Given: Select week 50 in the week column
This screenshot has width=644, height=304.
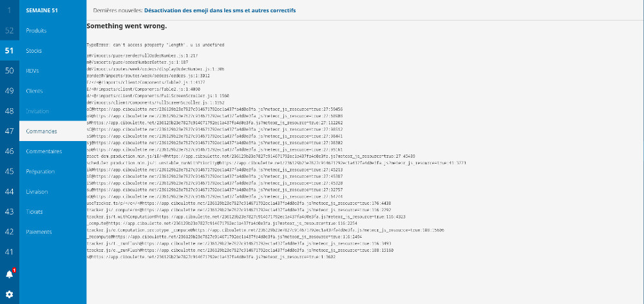Looking at the screenshot, I should 9,71.
